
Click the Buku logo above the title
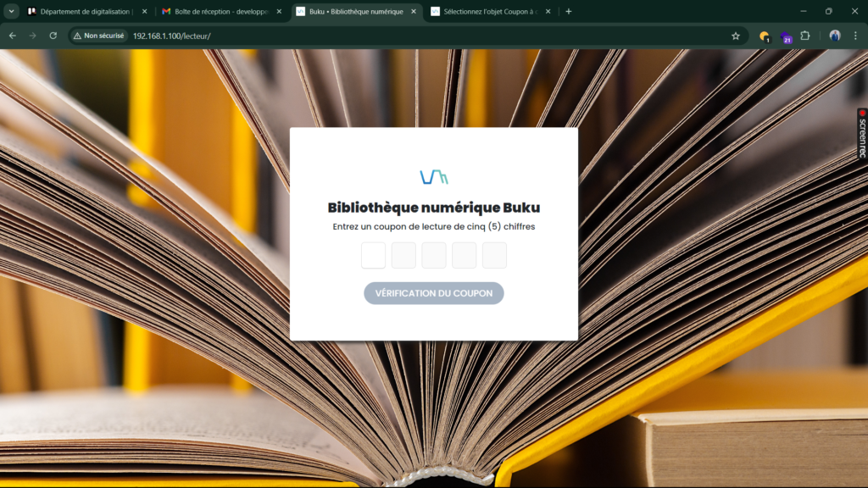pos(434,177)
